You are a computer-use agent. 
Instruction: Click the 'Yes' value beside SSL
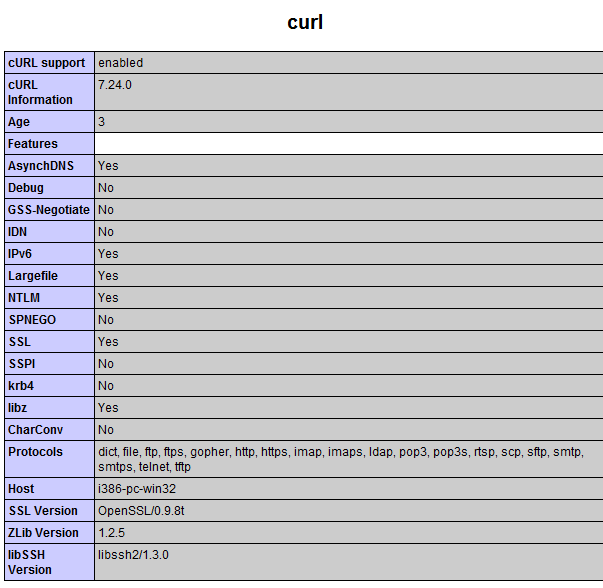[108, 342]
